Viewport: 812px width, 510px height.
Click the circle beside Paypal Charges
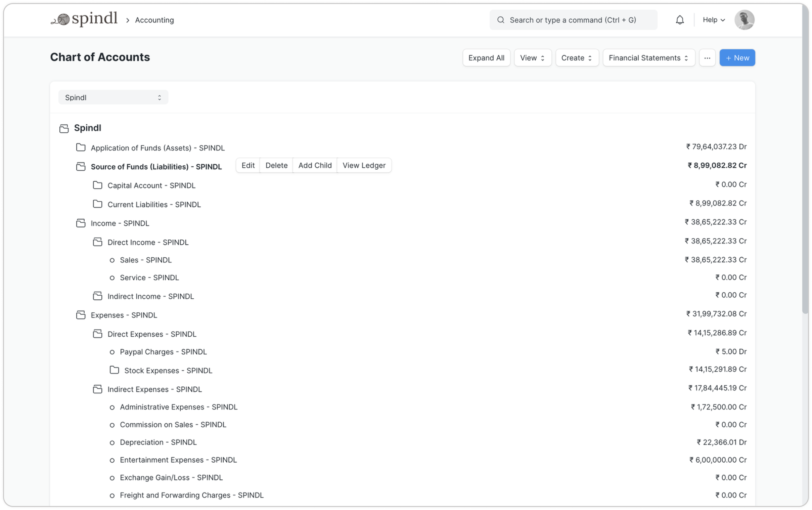[x=112, y=352]
